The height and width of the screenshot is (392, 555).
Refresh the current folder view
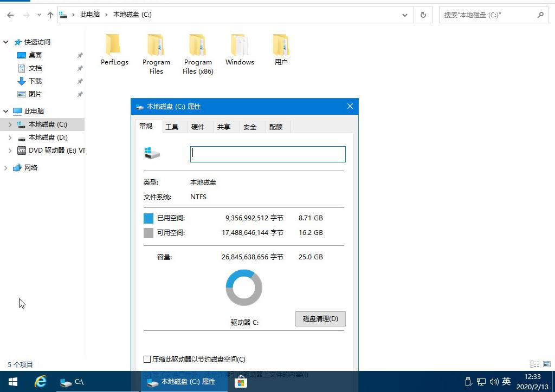click(423, 15)
